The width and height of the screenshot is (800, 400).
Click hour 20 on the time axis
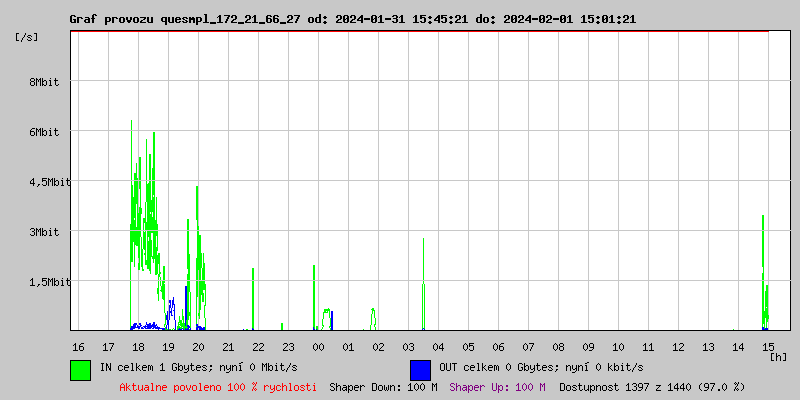198,347
